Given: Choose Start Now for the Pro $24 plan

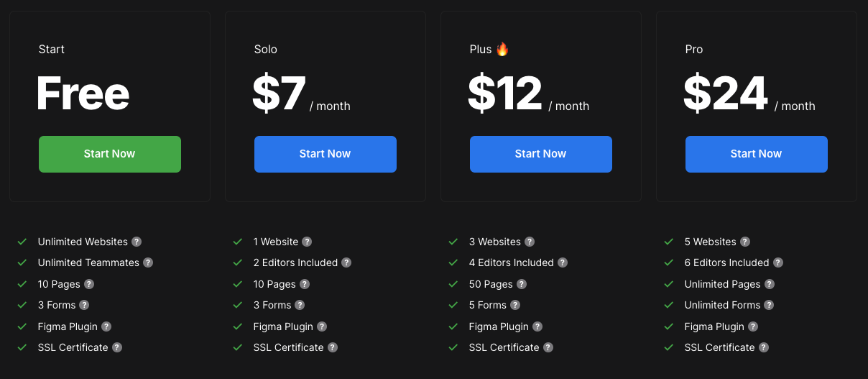Looking at the screenshot, I should (756, 154).
